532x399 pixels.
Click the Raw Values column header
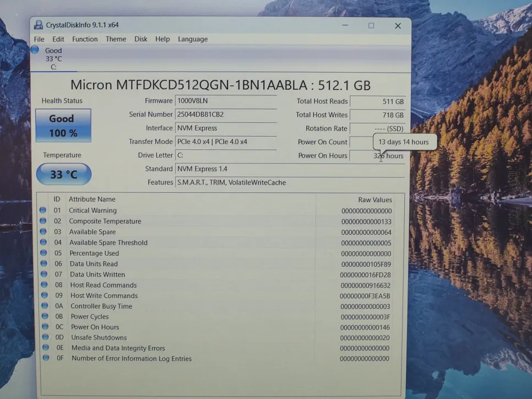[x=374, y=199]
